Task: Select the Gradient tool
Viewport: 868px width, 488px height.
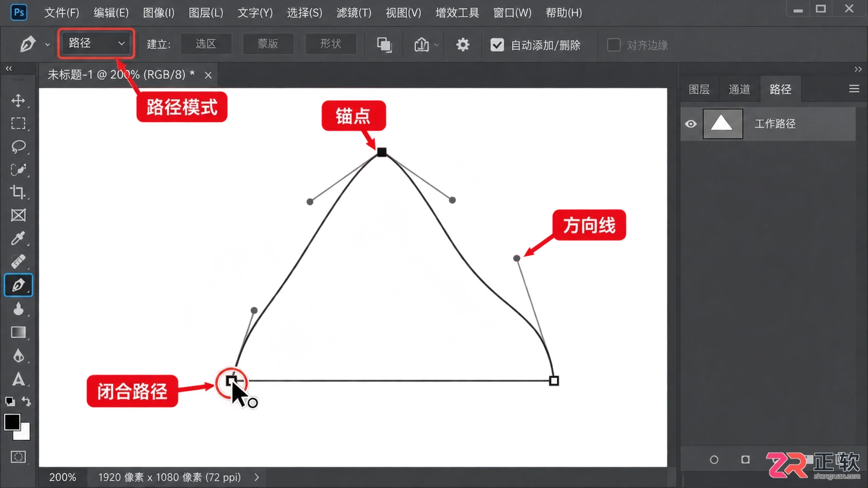Action: [18, 332]
